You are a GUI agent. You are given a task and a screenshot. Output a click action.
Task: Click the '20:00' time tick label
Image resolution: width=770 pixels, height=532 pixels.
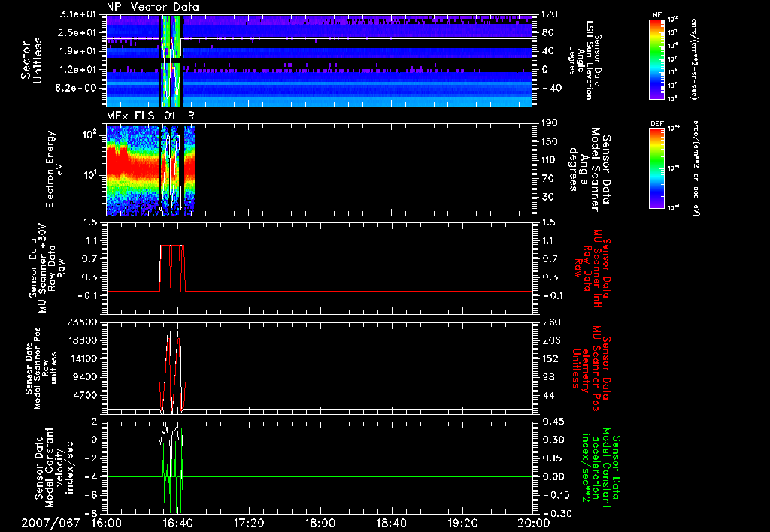pos(534,523)
